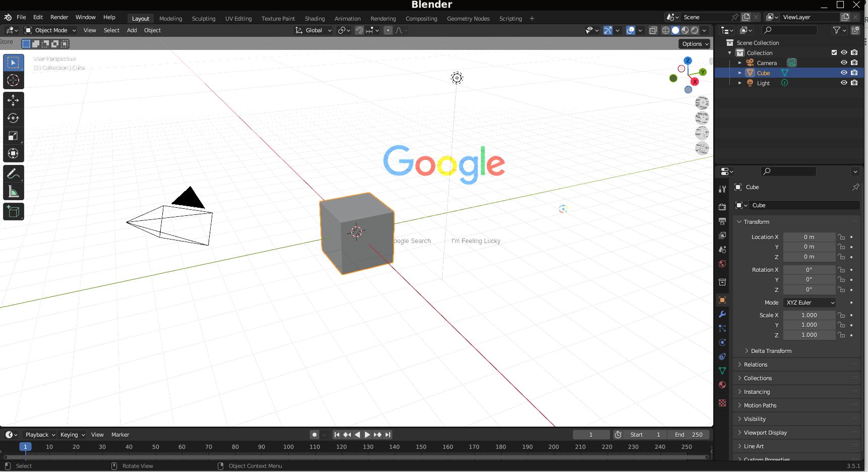Toggle proportional editing

click(x=388, y=30)
